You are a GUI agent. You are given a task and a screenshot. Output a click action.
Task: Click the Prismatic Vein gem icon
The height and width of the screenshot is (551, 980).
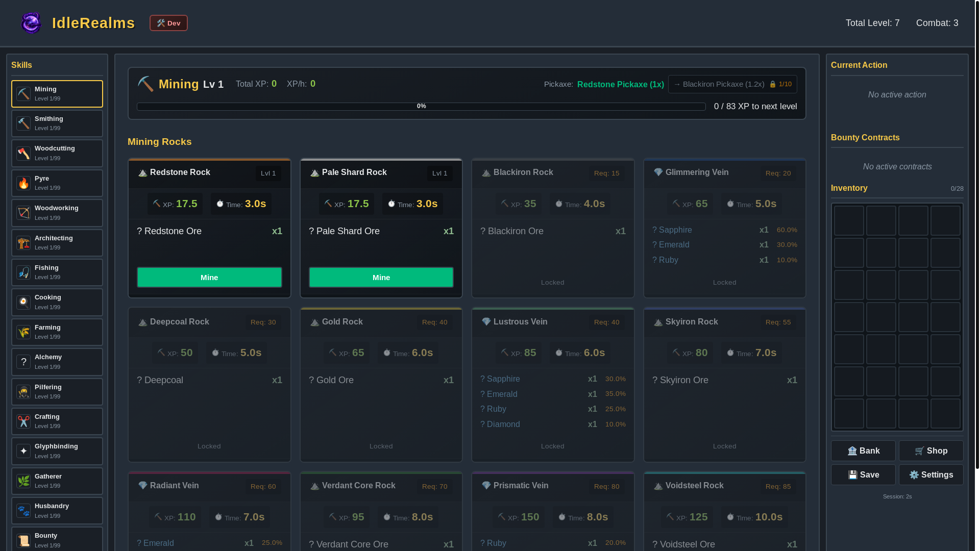click(x=486, y=486)
